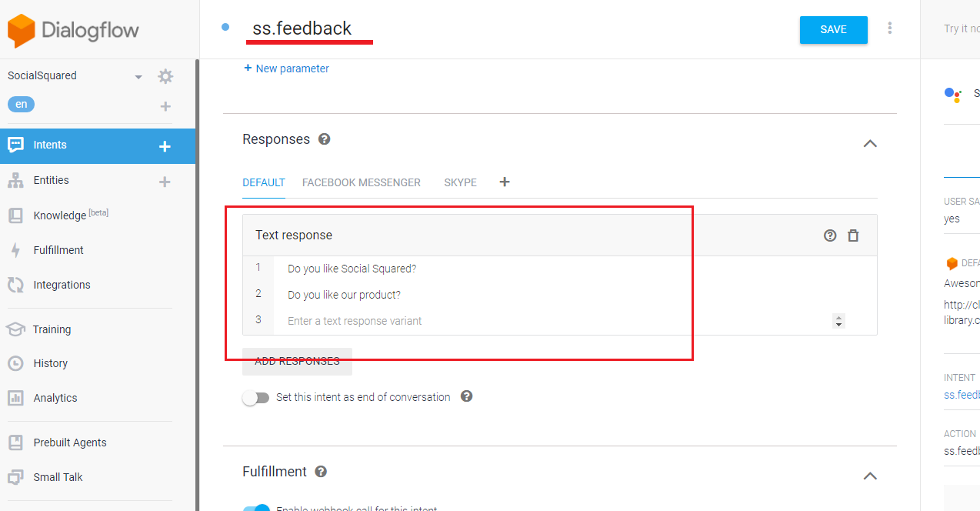Viewport: 980px width, 511px height.
Task: Toggle enable webhook call for this intent
Action: pos(256,508)
